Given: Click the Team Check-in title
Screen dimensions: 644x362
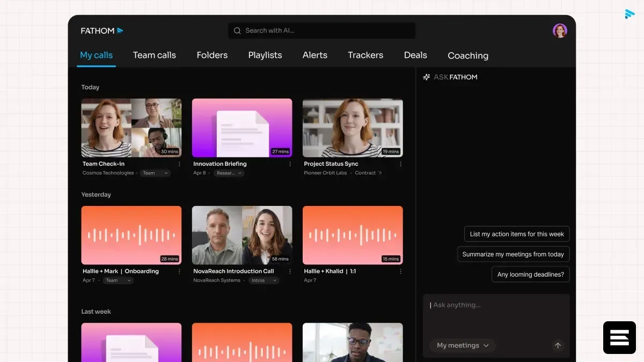Looking at the screenshot, I should [104, 164].
